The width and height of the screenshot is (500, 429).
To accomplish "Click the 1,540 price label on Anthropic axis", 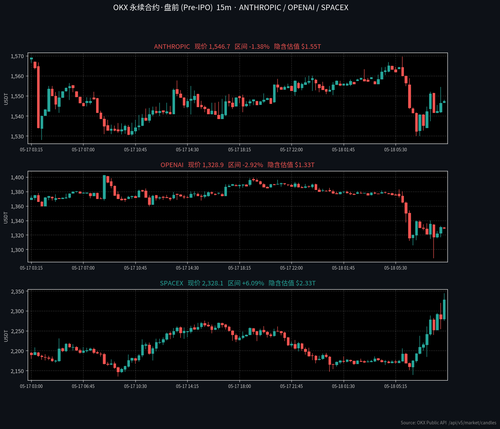I will tap(17, 116).
